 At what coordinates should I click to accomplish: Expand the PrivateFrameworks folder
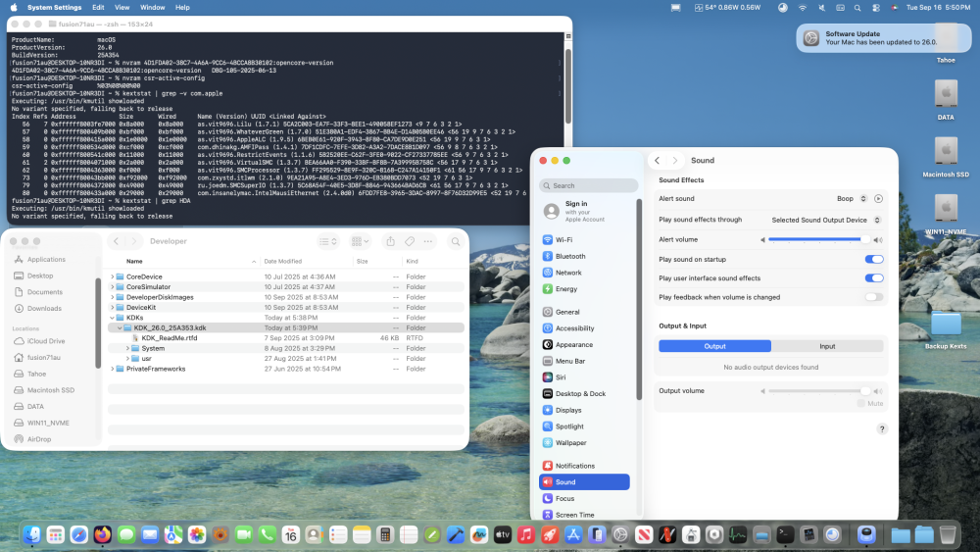[x=113, y=369]
